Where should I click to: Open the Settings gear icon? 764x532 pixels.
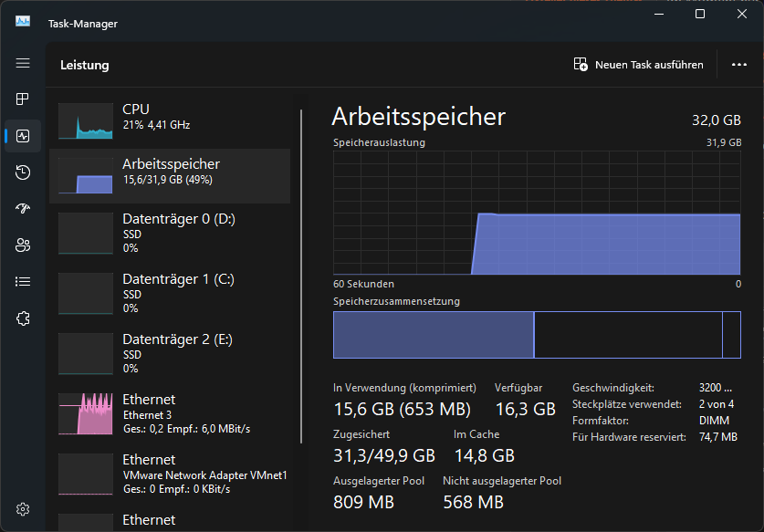click(x=23, y=508)
